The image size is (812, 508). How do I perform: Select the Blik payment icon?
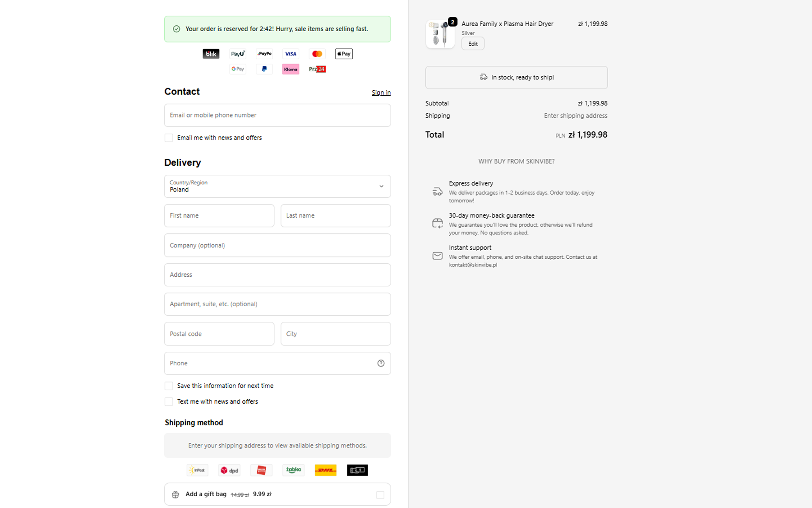coord(210,54)
